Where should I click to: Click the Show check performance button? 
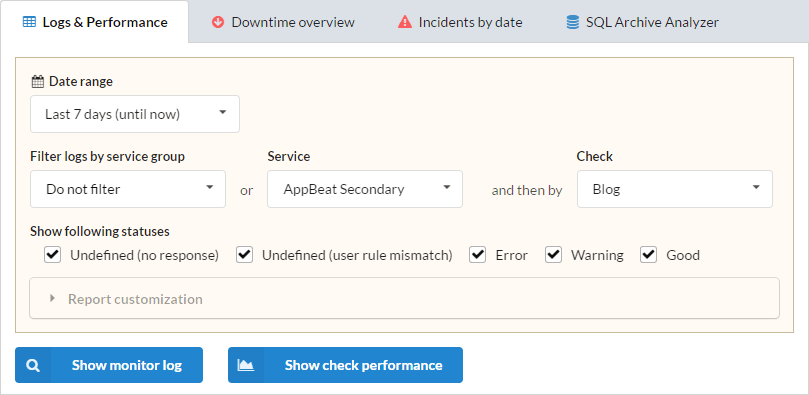click(345, 365)
